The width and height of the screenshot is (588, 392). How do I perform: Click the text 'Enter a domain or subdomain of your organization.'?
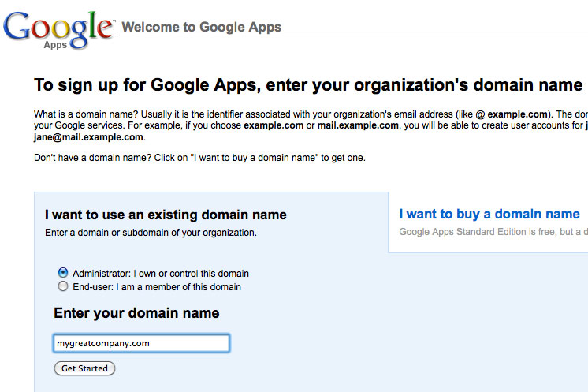[151, 233]
